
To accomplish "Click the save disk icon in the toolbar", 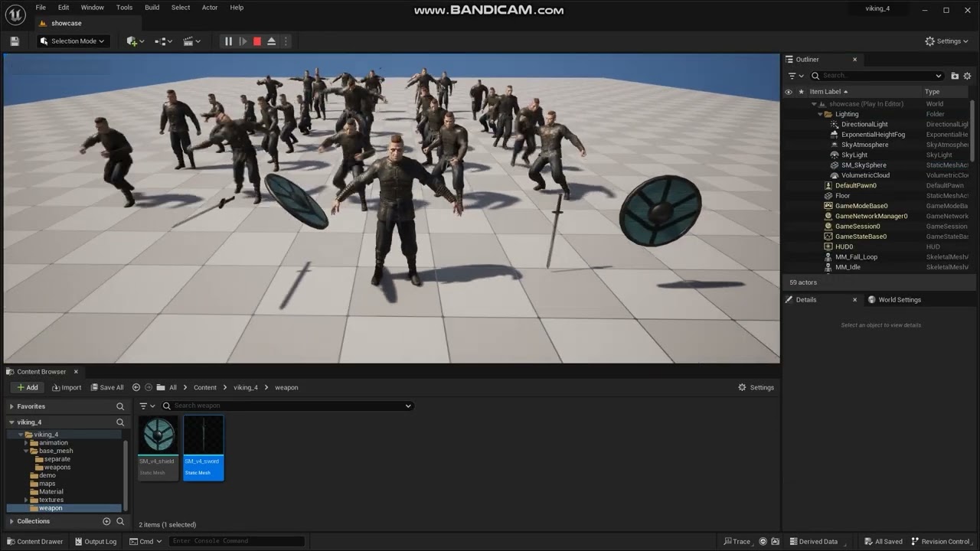I will point(15,41).
